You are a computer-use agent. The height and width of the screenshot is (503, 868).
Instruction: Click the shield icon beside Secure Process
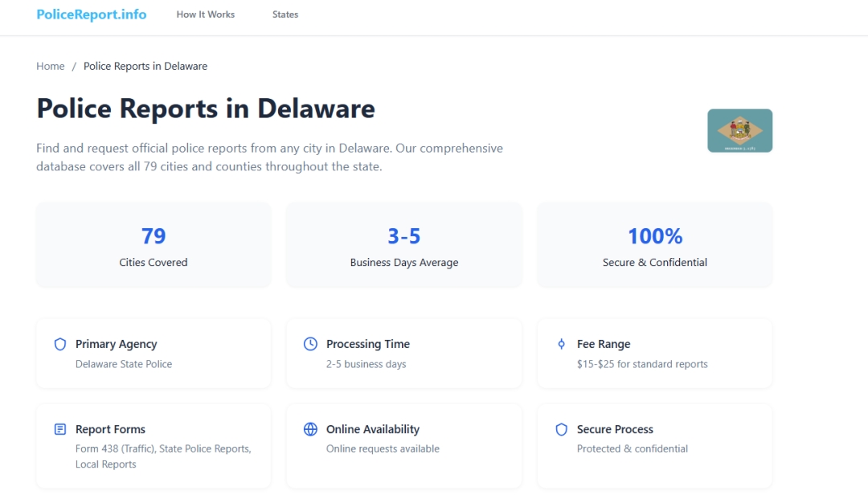point(561,429)
